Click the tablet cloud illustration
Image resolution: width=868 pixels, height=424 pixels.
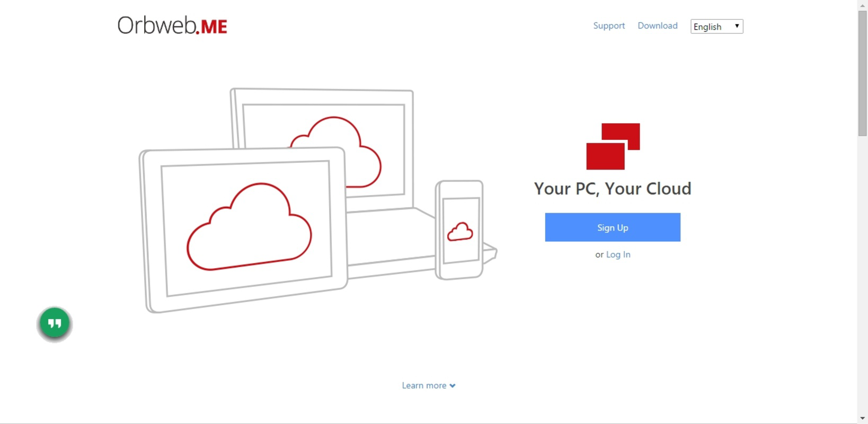[243, 230]
